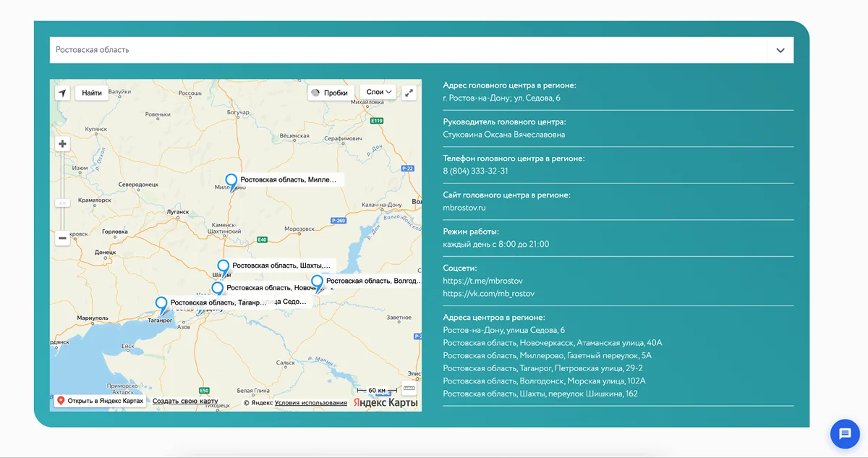Select the Таганрог map pin
The image size is (868, 458).
(161, 305)
